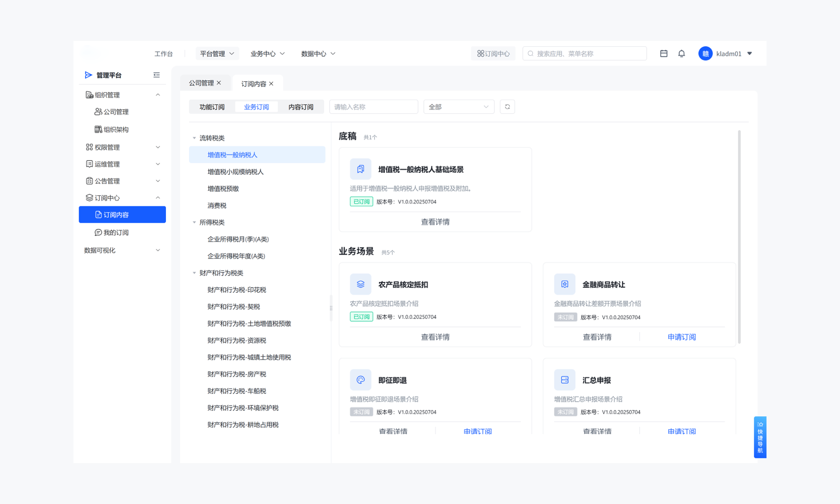
Task: View details of 增值税一般纳税人基础场景
Action: click(435, 222)
